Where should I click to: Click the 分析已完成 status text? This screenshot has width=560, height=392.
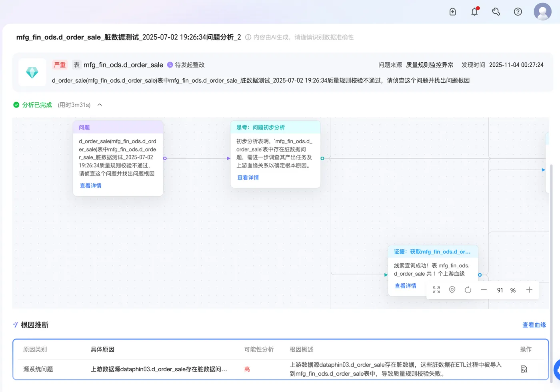(37, 105)
